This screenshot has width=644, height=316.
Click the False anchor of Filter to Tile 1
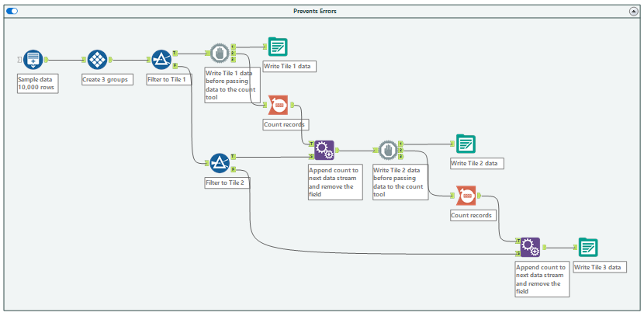(175, 65)
